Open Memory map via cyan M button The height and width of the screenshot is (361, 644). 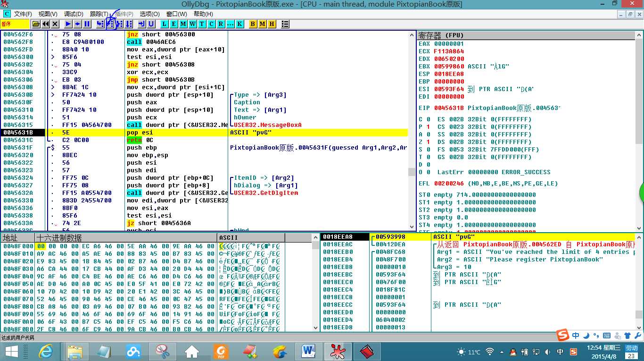[x=183, y=24]
